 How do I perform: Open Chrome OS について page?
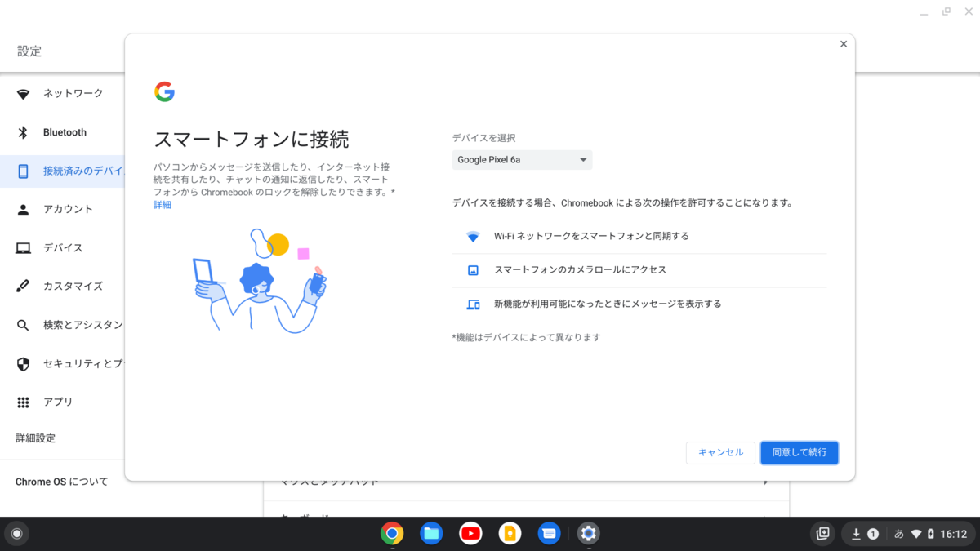62,482
